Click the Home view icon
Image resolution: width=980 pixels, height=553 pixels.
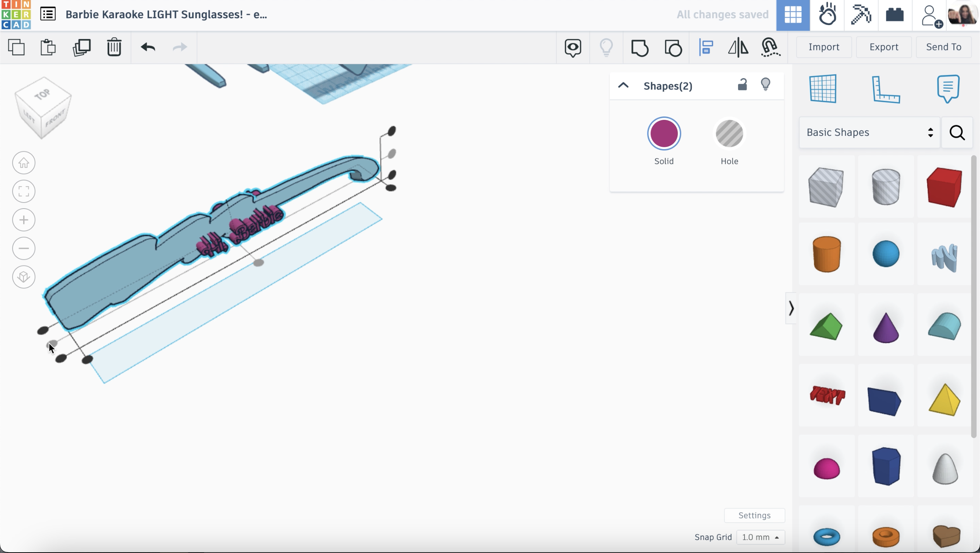(x=24, y=163)
